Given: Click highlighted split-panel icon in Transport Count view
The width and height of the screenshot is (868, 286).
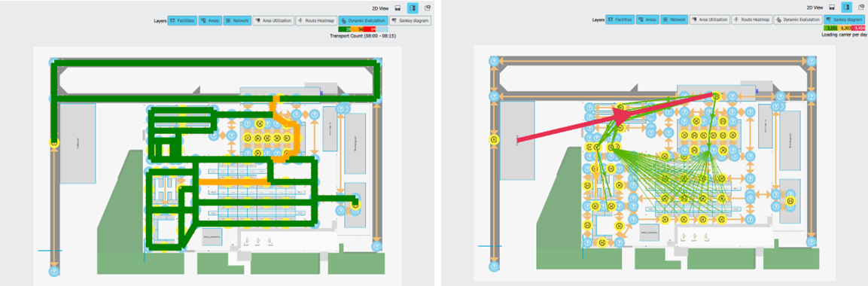Looking at the screenshot, I should [413, 8].
